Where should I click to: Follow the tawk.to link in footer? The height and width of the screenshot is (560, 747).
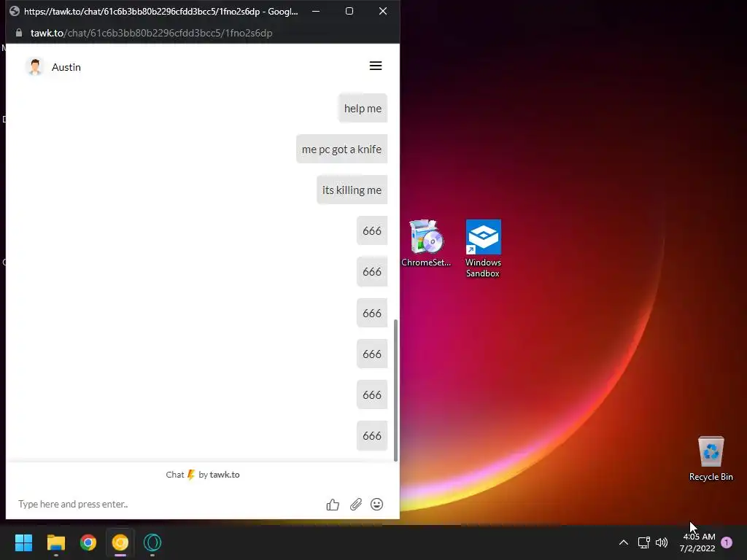[225, 475]
